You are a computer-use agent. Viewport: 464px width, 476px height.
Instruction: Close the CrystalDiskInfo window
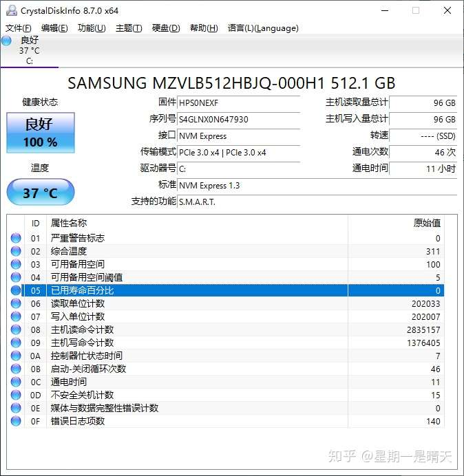(x=447, y=10)
